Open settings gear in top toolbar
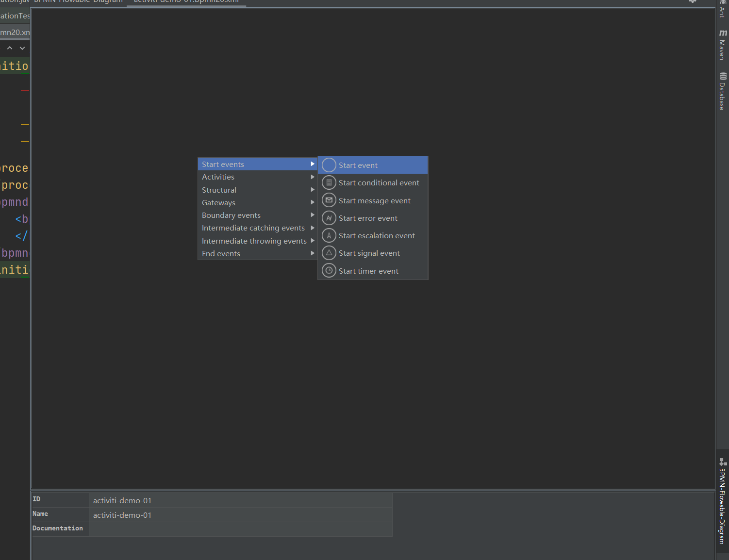The image size is (729, 560). 693,1
